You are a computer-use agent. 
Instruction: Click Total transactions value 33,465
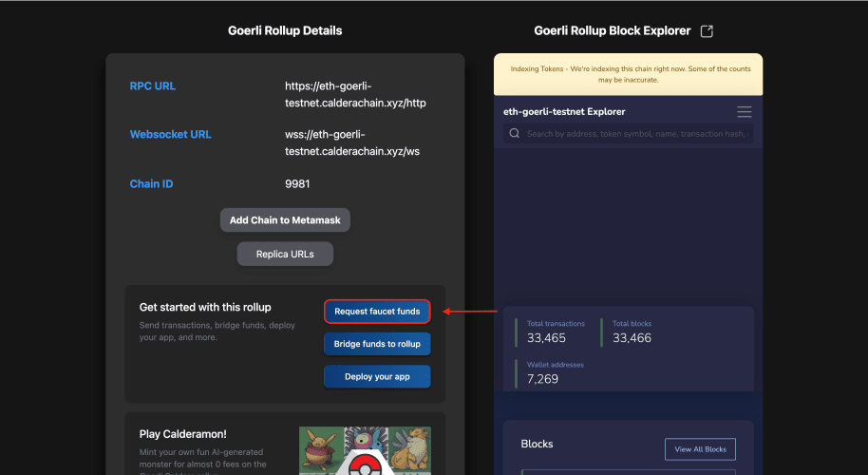tap(546, 338)
